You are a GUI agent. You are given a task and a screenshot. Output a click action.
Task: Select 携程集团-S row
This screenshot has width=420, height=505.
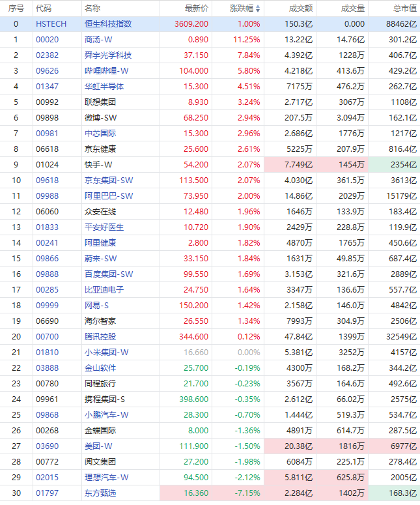210,399
